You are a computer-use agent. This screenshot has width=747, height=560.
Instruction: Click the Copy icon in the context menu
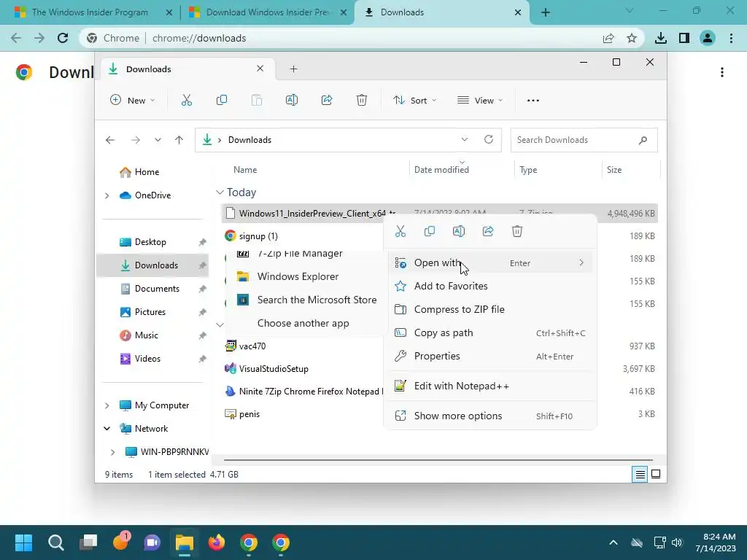point(429,231)
